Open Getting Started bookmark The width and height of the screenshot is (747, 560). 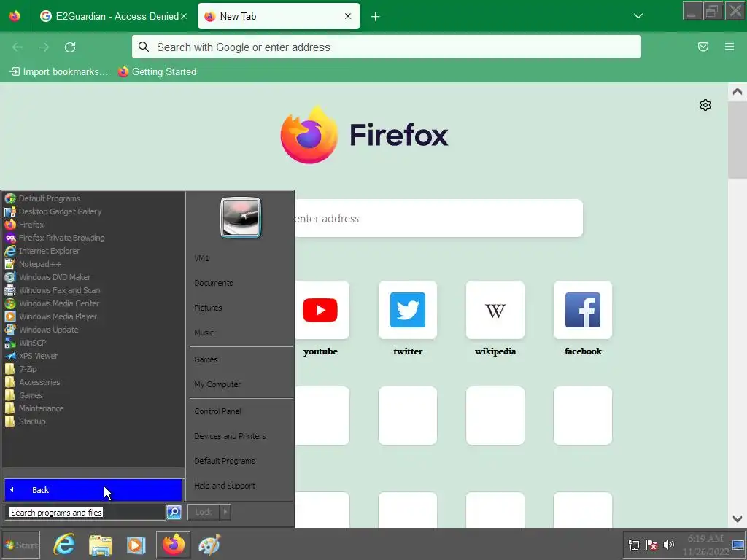pyautogui.click(x=158, y=72)
